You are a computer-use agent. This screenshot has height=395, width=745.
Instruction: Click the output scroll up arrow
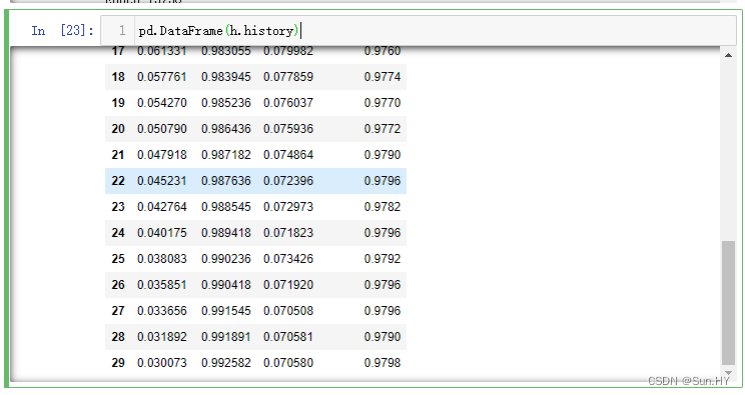tap(728, 55)
